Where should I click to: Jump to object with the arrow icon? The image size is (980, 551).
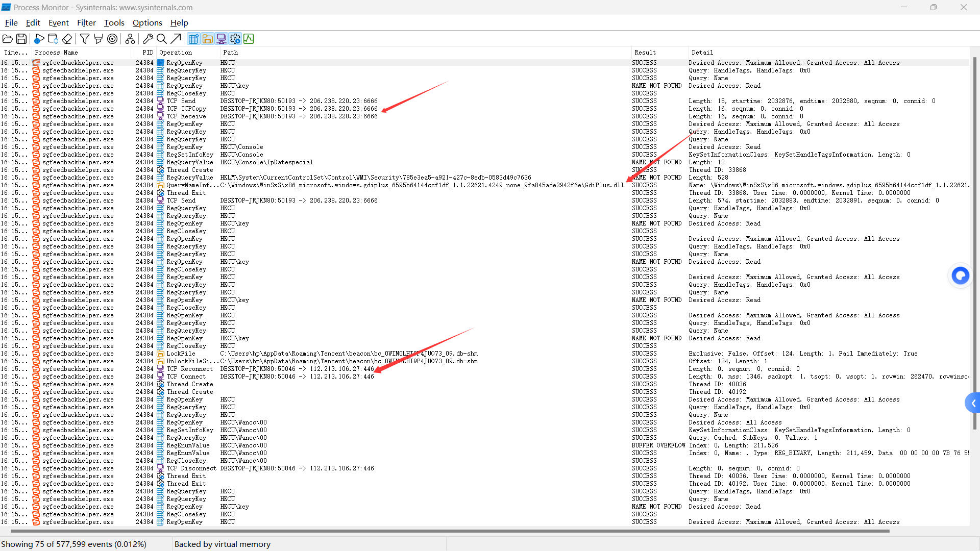pyautogui.click(x=176, y=39)
